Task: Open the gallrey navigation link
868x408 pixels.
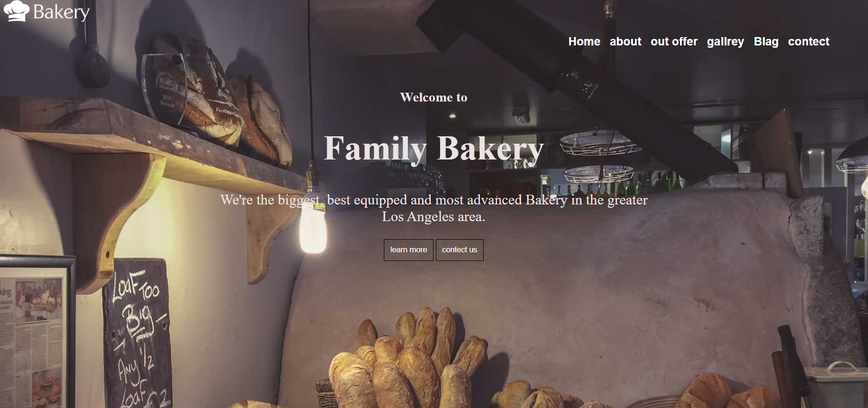Action: click(x=725, y=42)
